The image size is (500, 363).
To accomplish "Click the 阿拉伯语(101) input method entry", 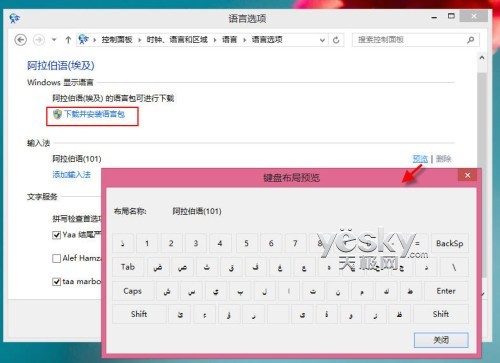I will (x=77, y=159).
